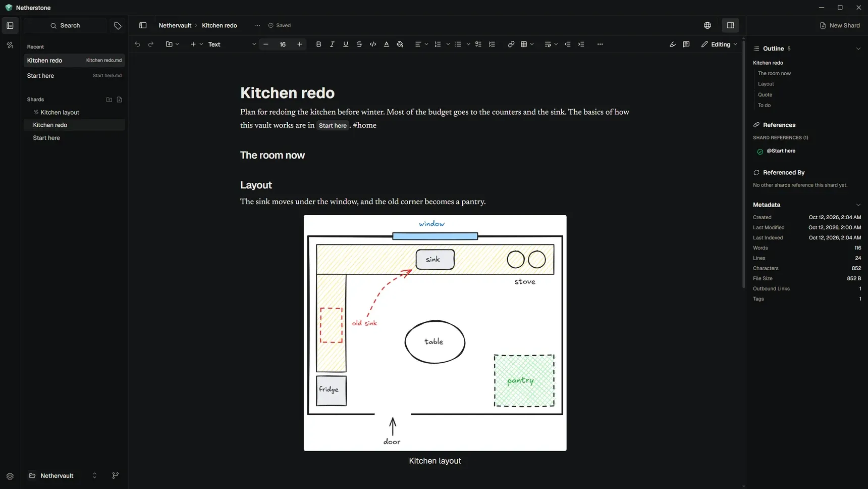Apply italic formatting
This screenshot has width=868, height=489.
click(x=332, y=44)
